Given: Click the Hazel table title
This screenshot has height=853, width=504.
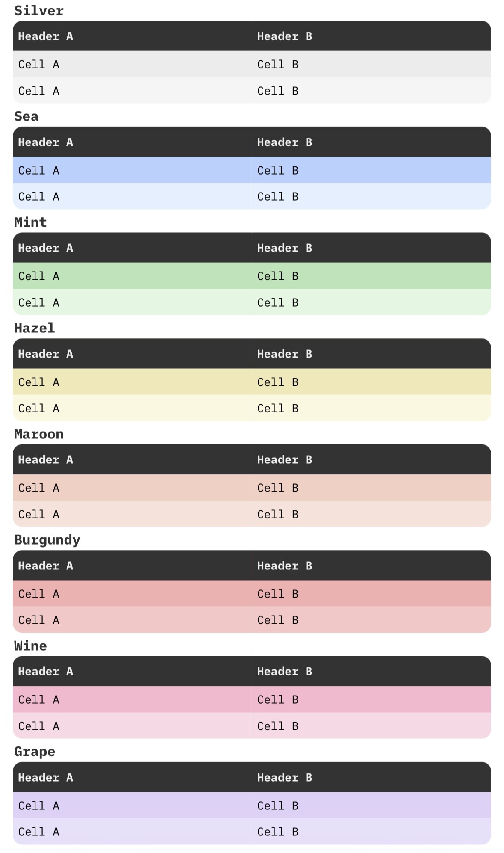Looking at the screenshot, I should click(x=35, y=328).
